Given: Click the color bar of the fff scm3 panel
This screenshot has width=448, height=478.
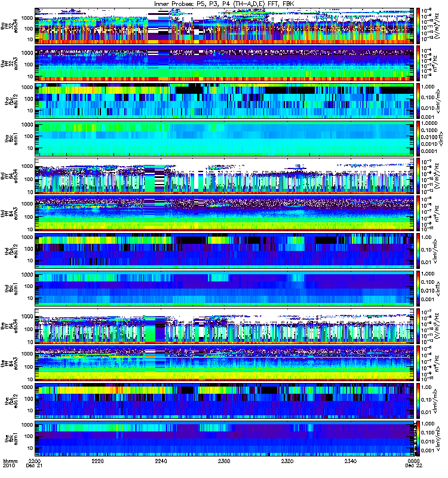Looking at the screenshot, I should click(418, 363).
